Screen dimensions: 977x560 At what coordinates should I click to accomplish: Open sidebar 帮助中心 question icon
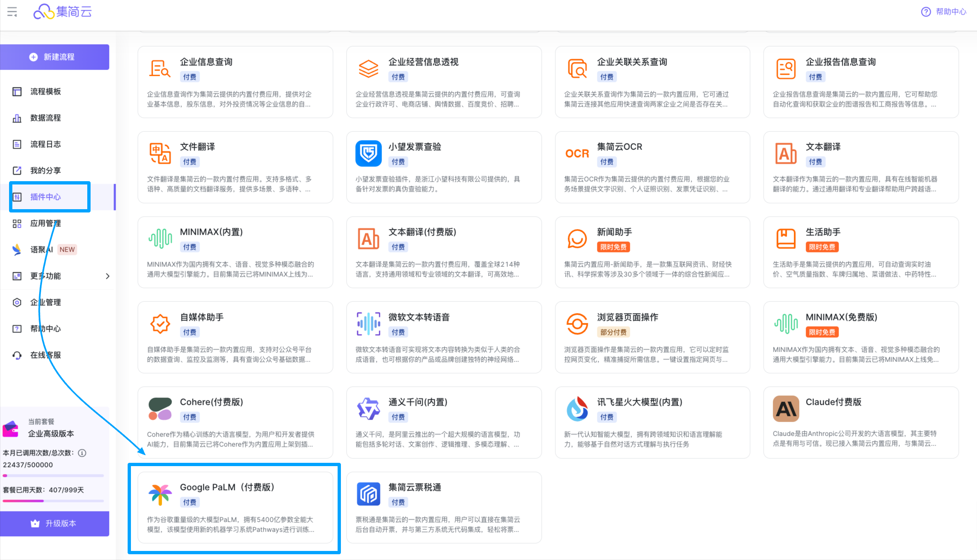click(x=17, y=329)
